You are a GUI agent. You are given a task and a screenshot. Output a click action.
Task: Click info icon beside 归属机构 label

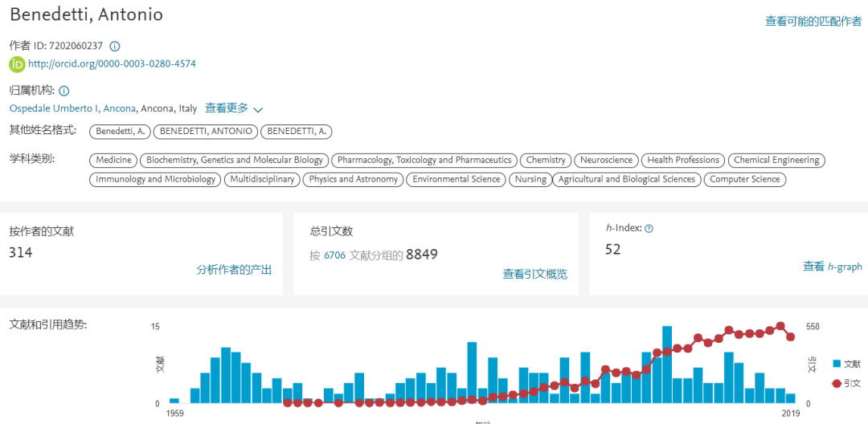point(64,92)
